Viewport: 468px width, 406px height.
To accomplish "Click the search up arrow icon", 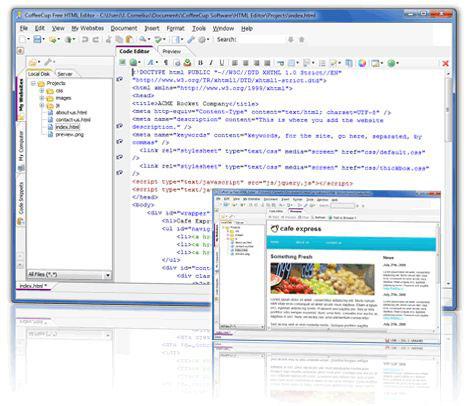I will tap(302, 40).
